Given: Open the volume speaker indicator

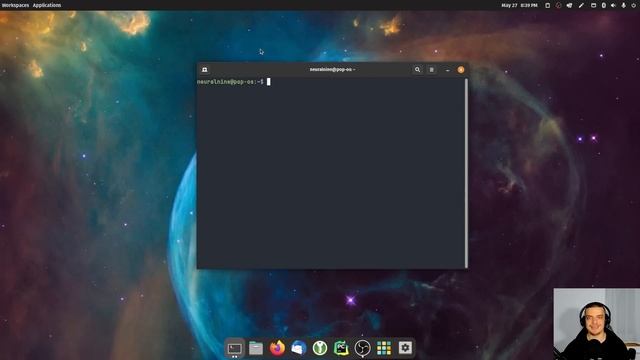Looking at the screenshot, I should tap(613, 5).
